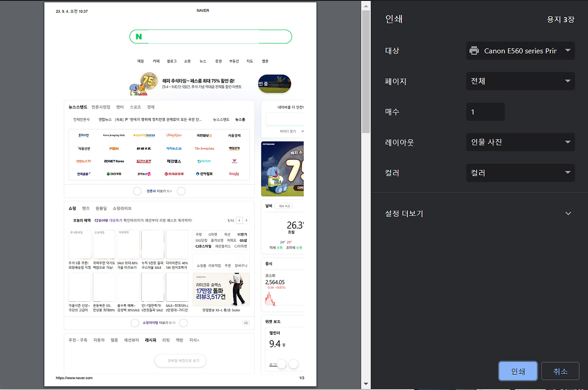The image size is (588, 390).
Task: Open the 레이아웃 dropdown showing 인물 사진
Action: point(520,142)
